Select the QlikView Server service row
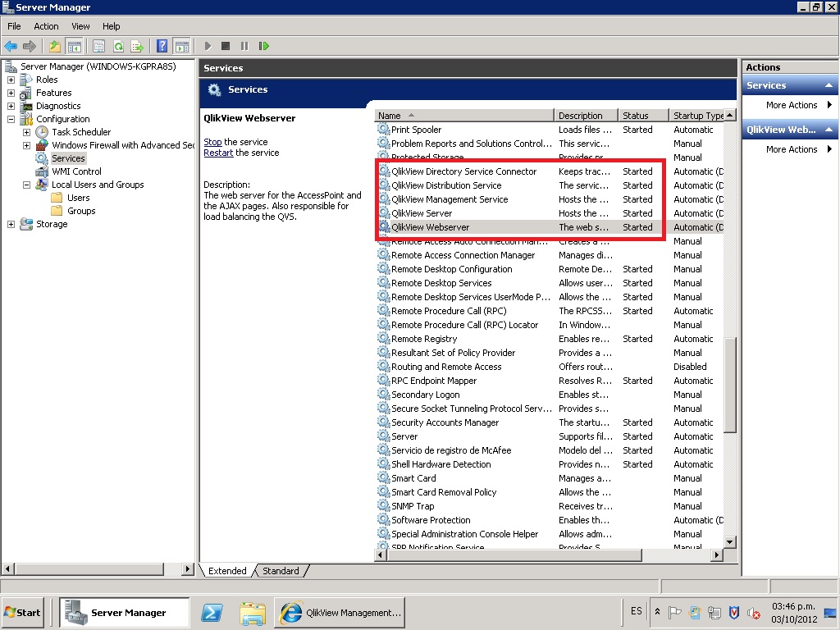Screen dimensions: 840x630 pyautogui.click(x=422, y=213)
